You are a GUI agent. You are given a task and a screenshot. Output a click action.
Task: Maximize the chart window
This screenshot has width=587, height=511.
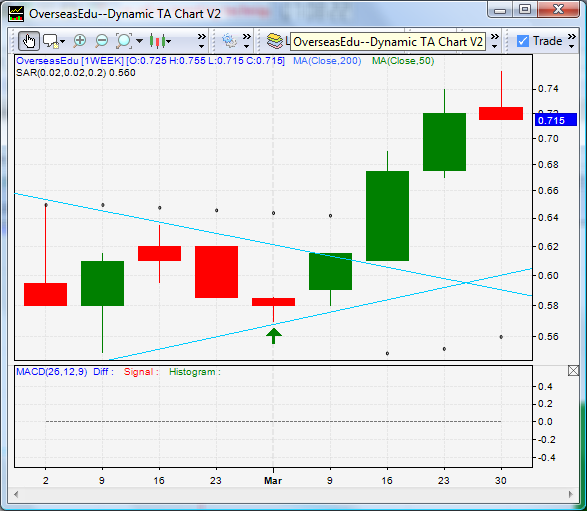(x=525, y=10)
